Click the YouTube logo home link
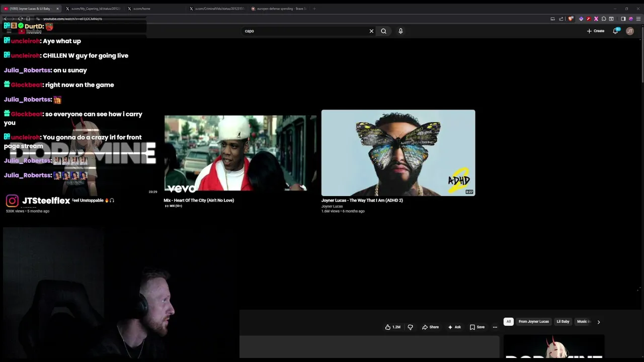Viewport: 644px width, 362px height. (30, 31)
